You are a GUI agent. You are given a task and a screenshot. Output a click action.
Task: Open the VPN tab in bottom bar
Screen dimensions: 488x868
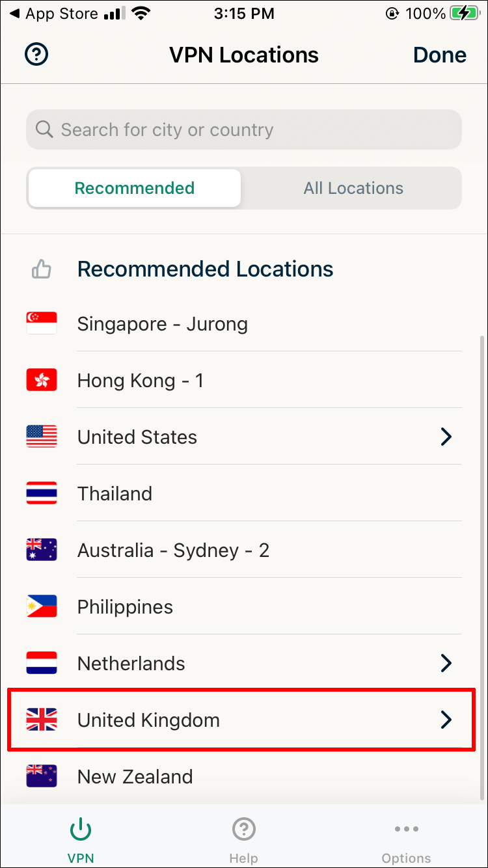coord(81,839)
